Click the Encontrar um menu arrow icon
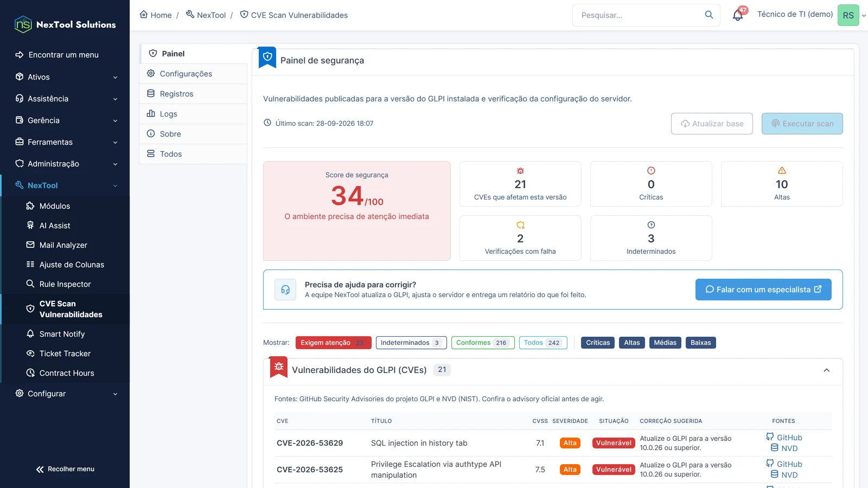This screenshot has width=868, height=488. coord(20,55)
